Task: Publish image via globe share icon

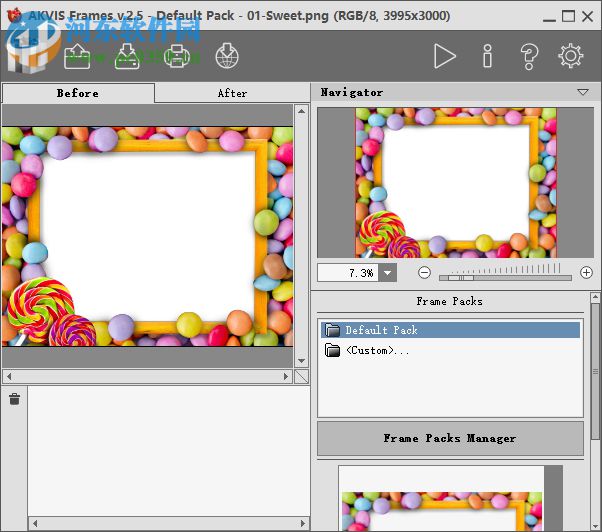Action: [x=227, y=56]
